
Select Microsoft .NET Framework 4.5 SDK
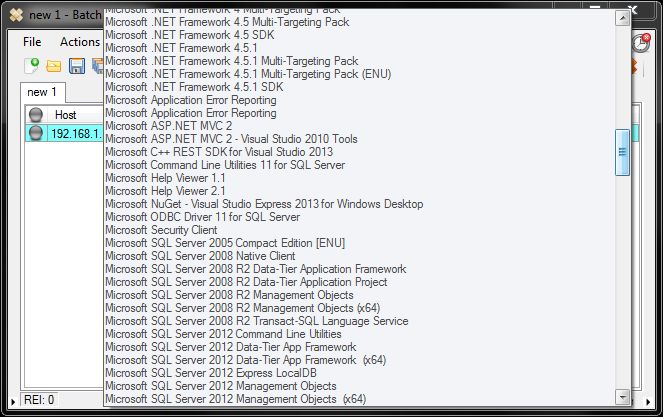click(x=190, y=35)
